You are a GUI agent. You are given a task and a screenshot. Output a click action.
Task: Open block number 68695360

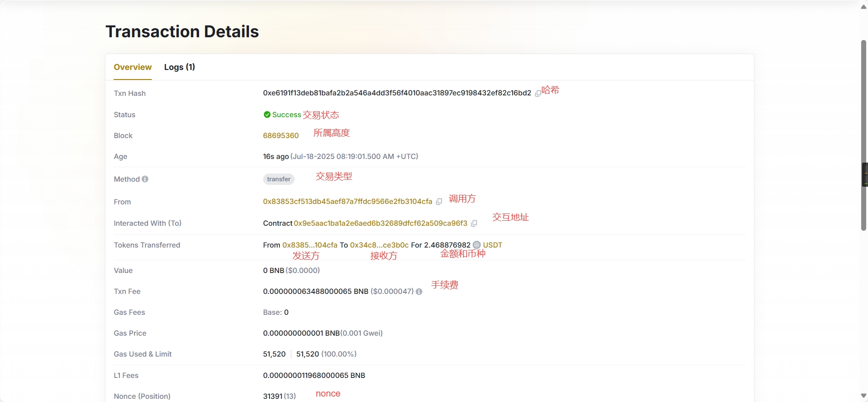[x=281, y=135]
